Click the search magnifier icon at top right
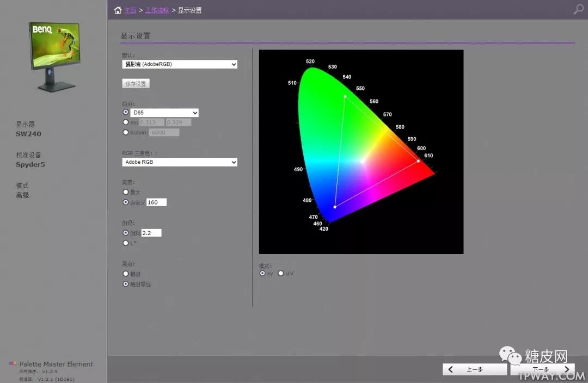The width and height of the screenshot is (588, 383). pos(578,9)
